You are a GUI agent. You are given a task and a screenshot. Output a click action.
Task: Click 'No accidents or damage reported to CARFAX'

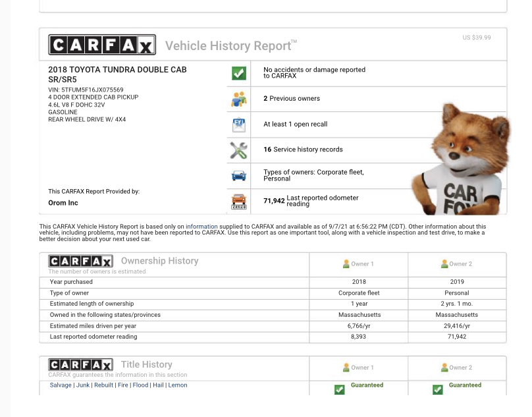point(315,72)
